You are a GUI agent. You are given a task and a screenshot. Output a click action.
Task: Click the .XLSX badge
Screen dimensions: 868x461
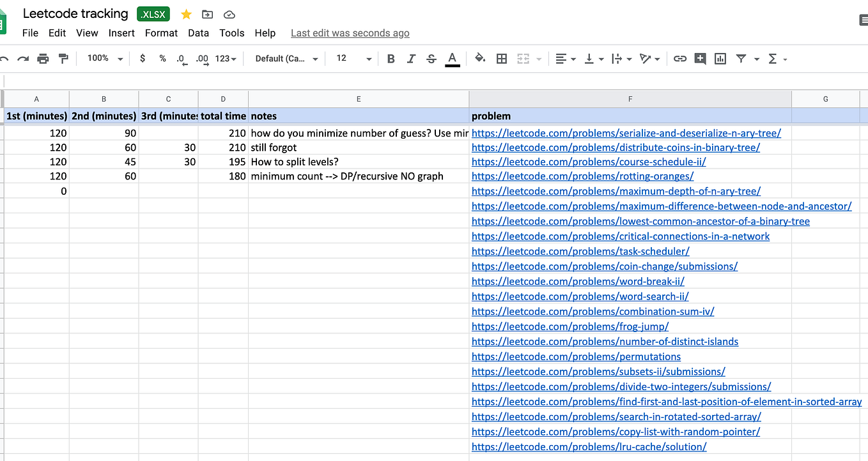pyautogui.click(x=153, y=14)
